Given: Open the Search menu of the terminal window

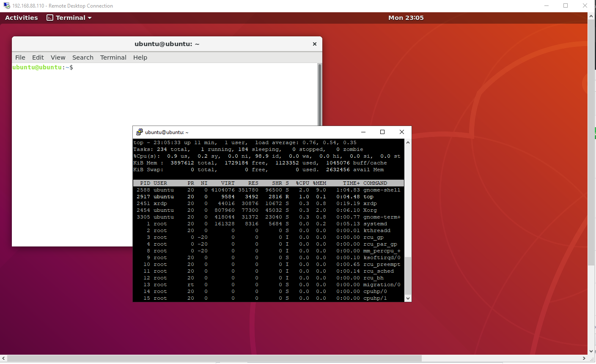Looking at the screenshot, I should tap(83, 57).
